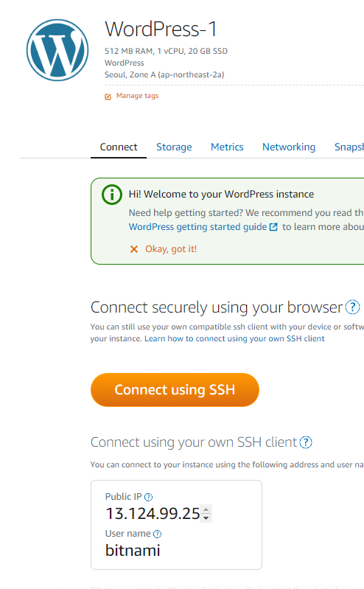The height and width of the screenshot is (589, 364).
Task: Open the WordPress getting started guide link
Action: click(197, 227)
